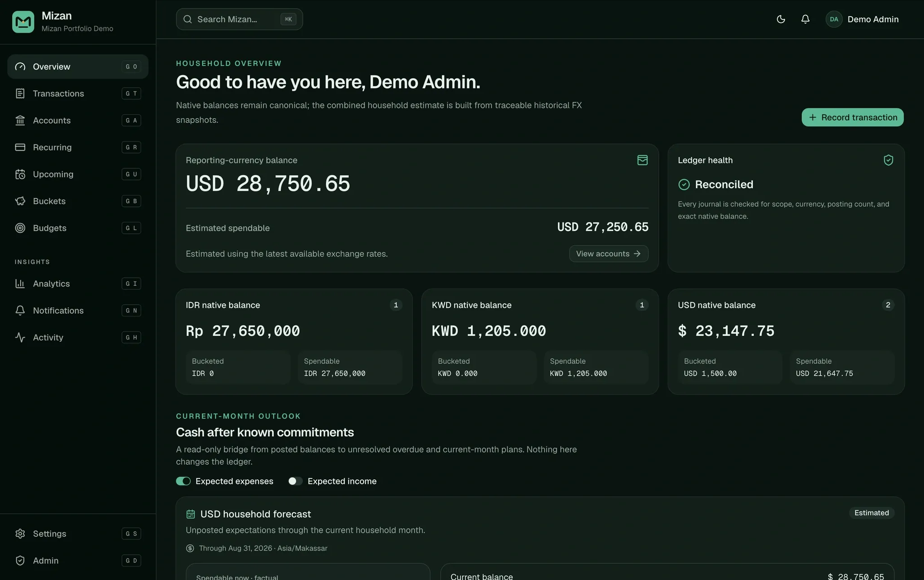The width and height of the screenshot is (924, 580).
Task: Click the Analytics bar chart icon
Action: [x=20, y=283]
